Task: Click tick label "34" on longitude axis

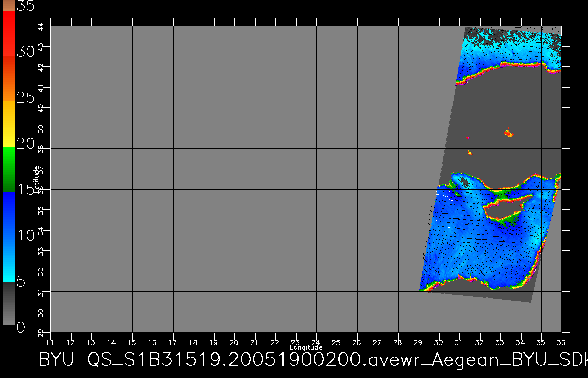Action: click(x=520, y=342)
